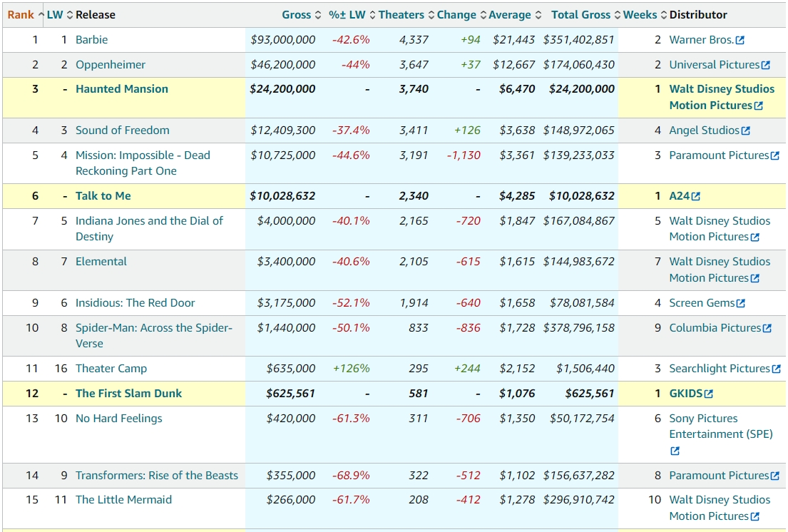The image size is (788, 532).
Task: Open Spider-Man: Across the Spider-Verse link
Action: point(154,336)
